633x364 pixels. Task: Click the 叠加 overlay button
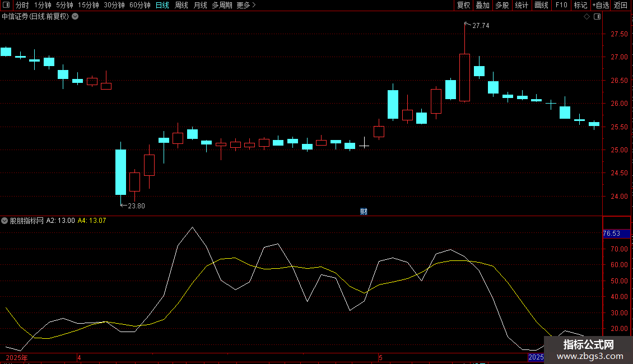[x=483, y=5]
